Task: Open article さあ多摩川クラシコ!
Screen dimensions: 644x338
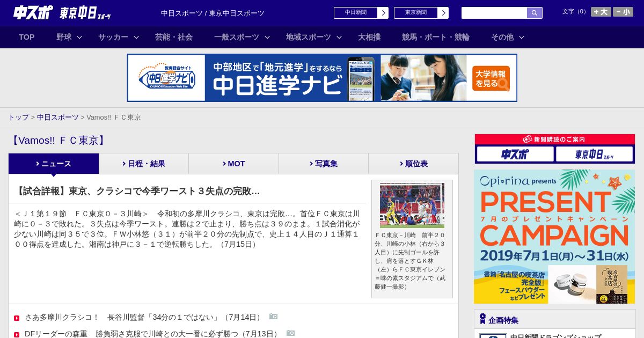Action: 144,317
